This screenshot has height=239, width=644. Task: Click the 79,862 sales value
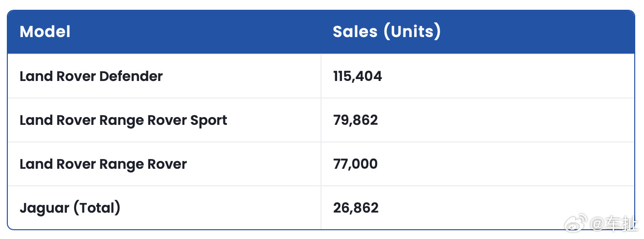tap(356, 120)
